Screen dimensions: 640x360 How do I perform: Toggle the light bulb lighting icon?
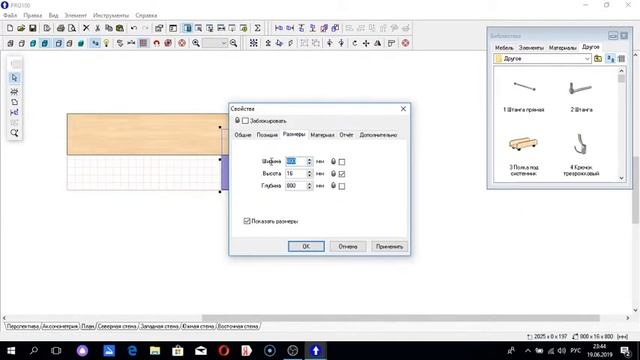click(106, 43)
